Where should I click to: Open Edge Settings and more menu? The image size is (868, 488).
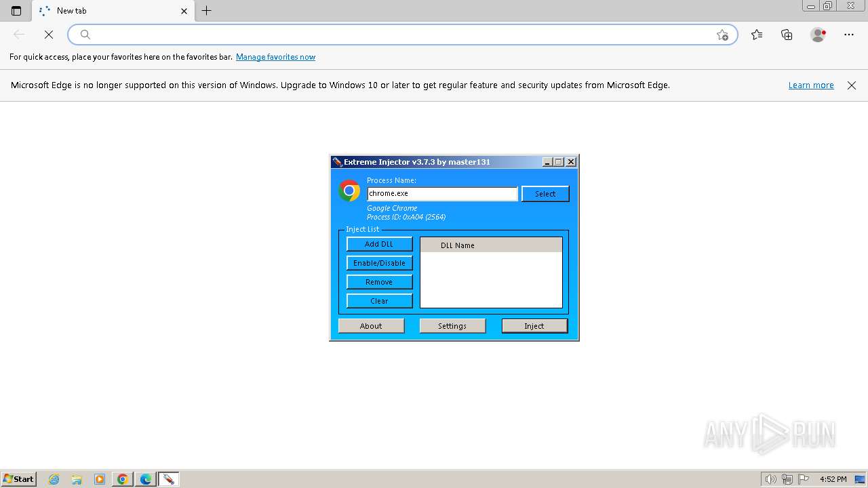pyautogui.click(x=849, y=35)
